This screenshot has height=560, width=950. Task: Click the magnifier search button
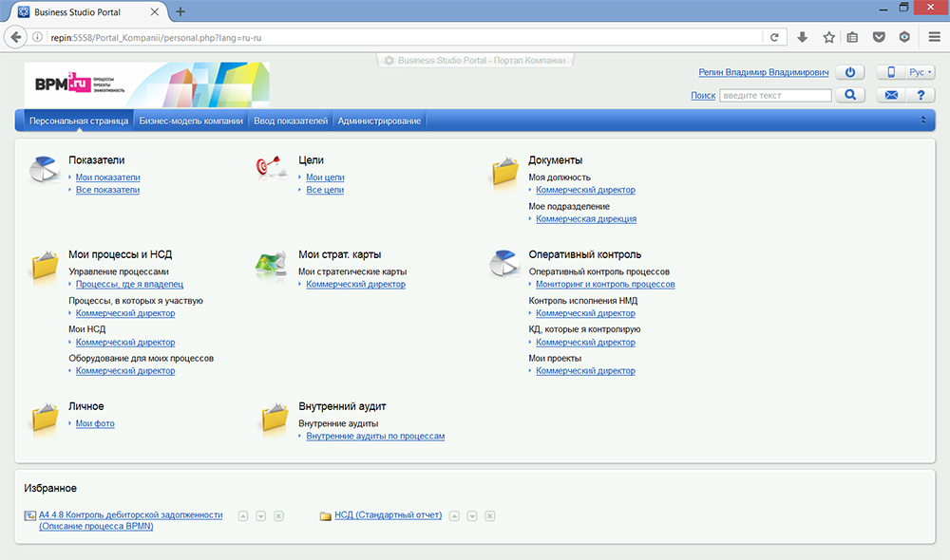coord(850,95)
